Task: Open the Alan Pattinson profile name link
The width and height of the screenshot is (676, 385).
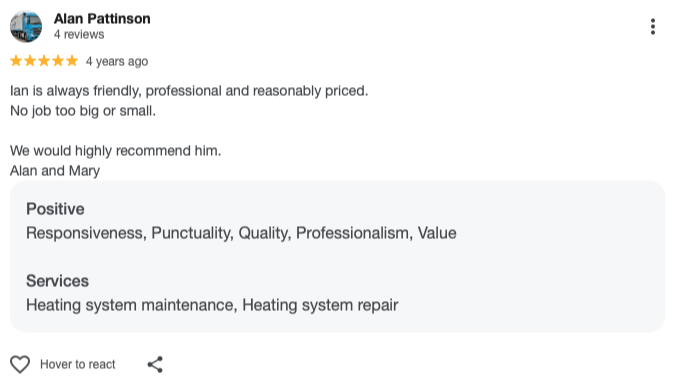Action: 102,19
